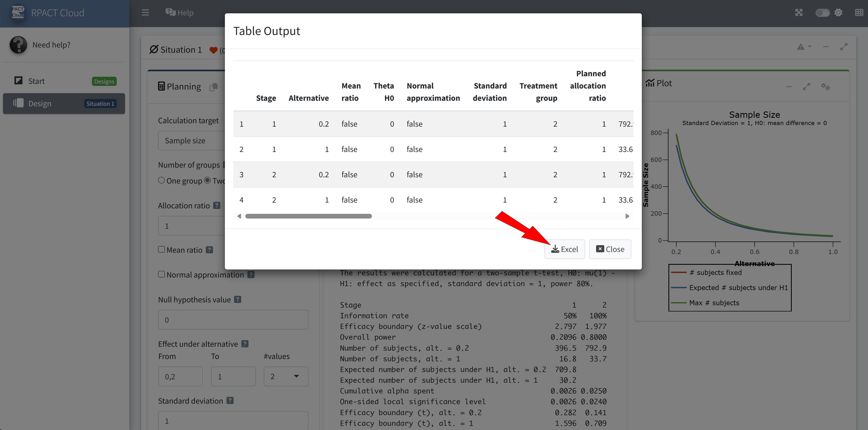The image size is (868, 430).
Task: Open Plot settings gears icon
Action: tap(825, 87)
